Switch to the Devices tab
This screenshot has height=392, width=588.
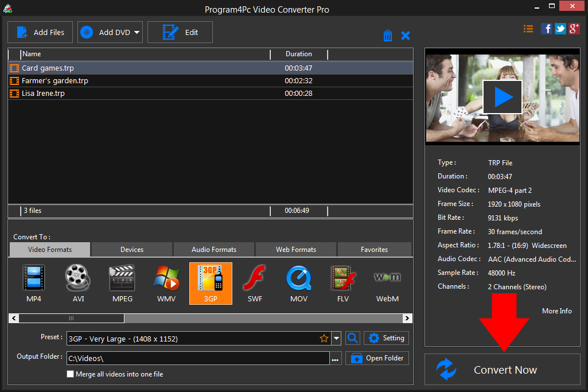click(x=131, y=249)
